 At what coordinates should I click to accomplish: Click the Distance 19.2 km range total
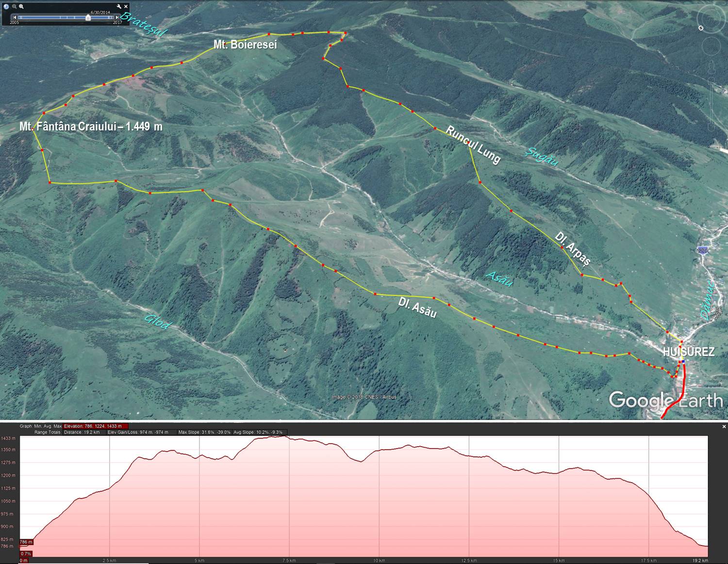pyautogui.click(x=82, y=432)
